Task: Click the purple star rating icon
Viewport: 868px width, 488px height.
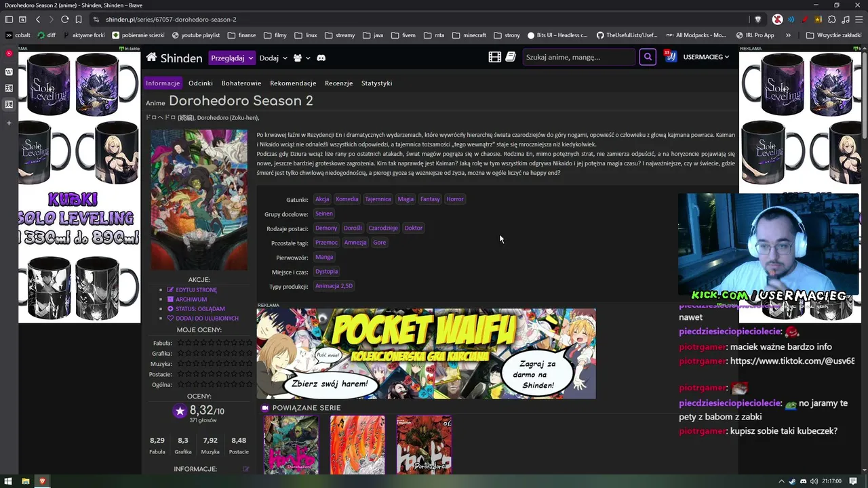Action: click(x=179, y=411)
